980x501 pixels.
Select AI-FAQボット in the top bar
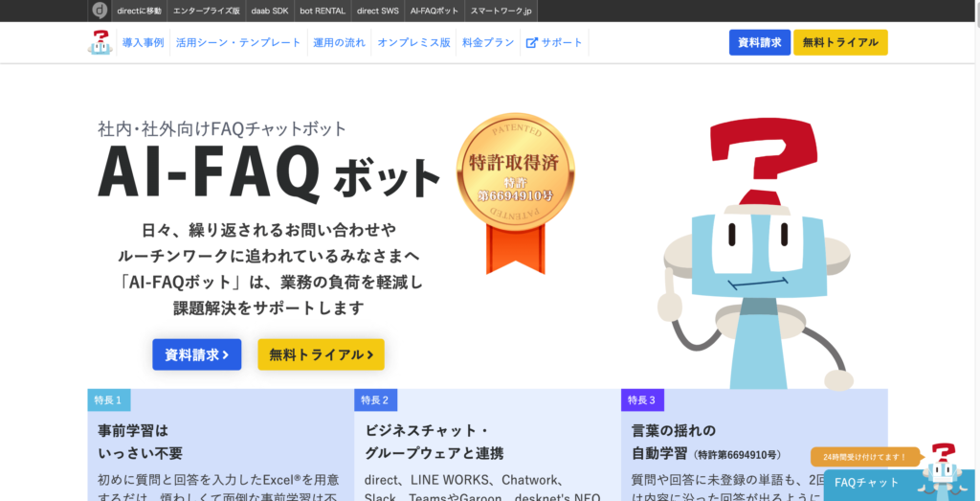click(x=434, y=11)
